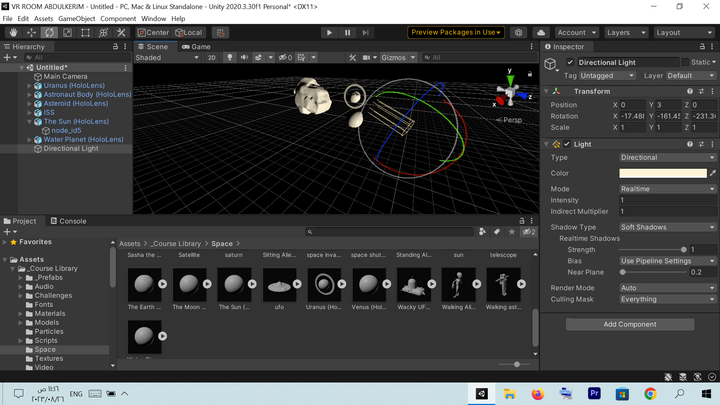Select the ufo asset thumbnail
The height and width of the screenshot is (405, 720).
coord(279,284)
